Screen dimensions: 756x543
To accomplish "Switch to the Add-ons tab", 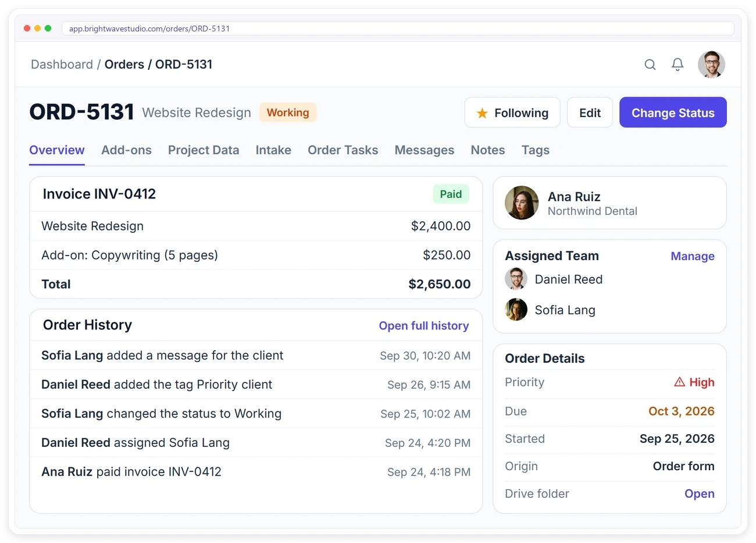I will coord(126,150).
